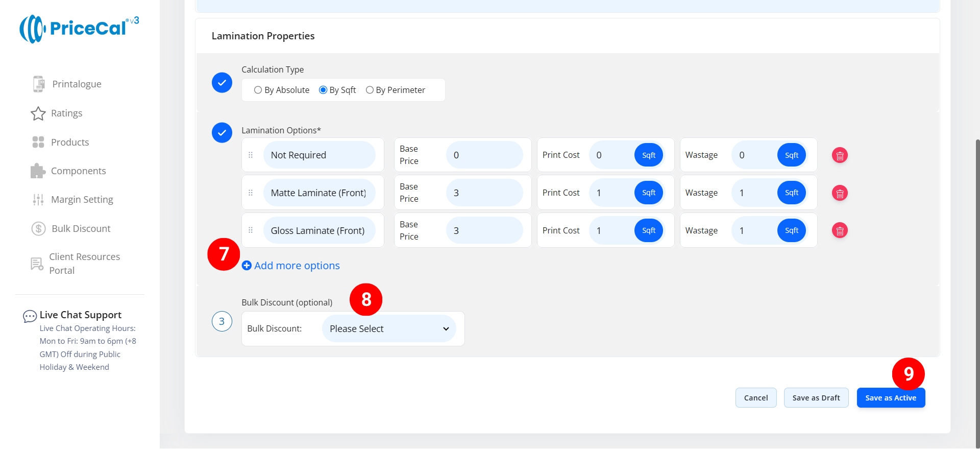Click Save as Active button
The height and width of the screenshot is (449, 980).
coord(890,398)
